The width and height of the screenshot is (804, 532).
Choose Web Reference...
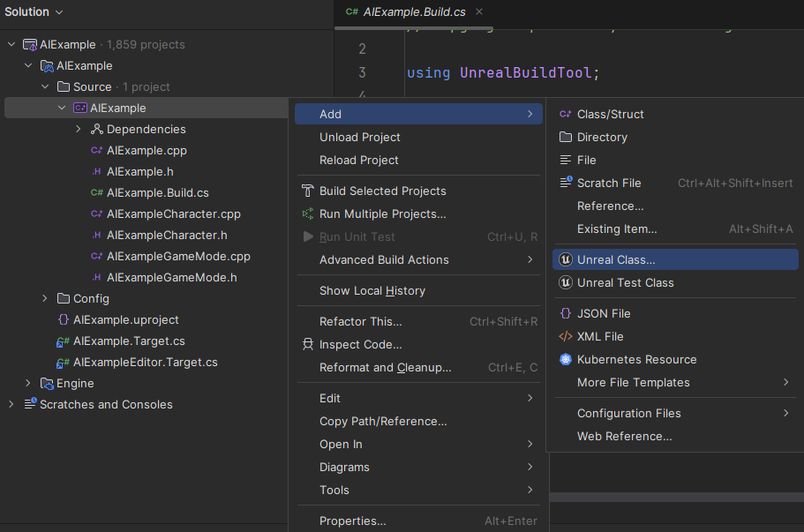[x=675, y=436]
